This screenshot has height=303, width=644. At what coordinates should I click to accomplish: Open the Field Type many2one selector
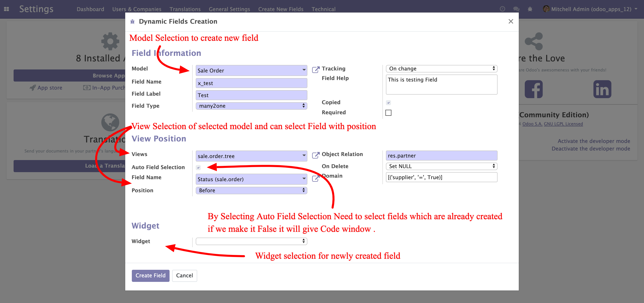coord(251,106)
